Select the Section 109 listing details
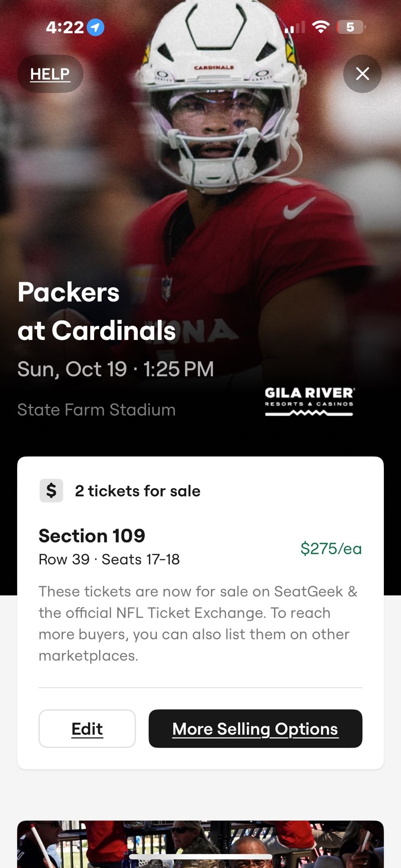Viewport: 401px width, 868px height. tap(92, 535)
